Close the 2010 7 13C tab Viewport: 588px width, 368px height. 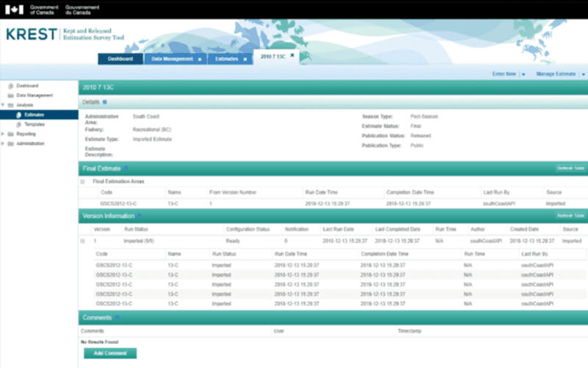click(x=292, y=55)
